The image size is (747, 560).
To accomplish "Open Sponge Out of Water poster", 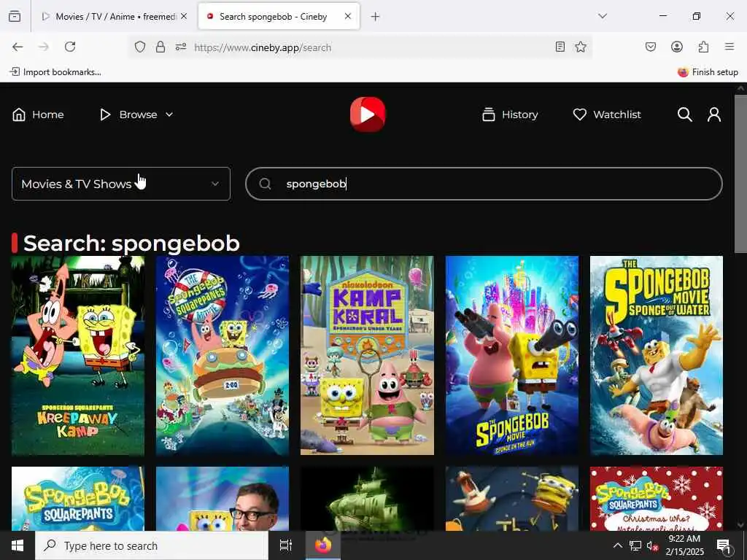I will point(656,355).
